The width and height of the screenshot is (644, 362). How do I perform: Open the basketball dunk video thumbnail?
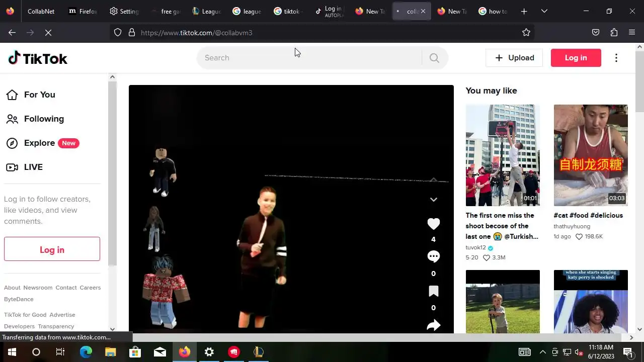pyautogui.click(x=503, y=155)
